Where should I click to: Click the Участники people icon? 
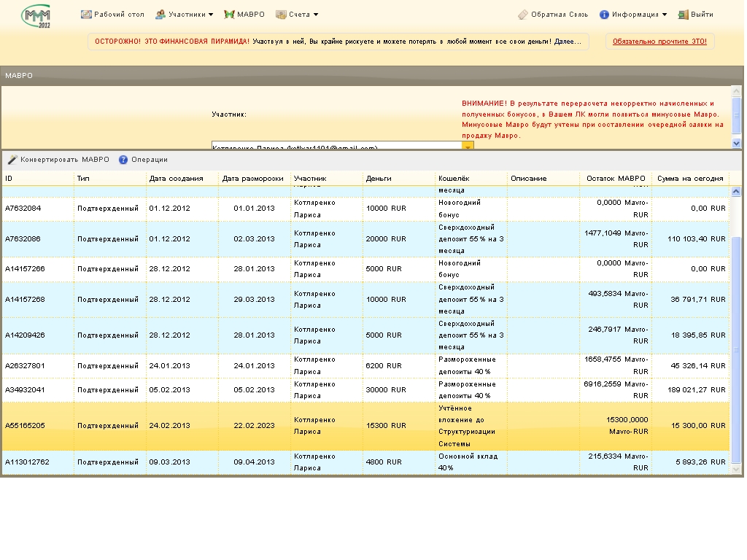[160, 15]
